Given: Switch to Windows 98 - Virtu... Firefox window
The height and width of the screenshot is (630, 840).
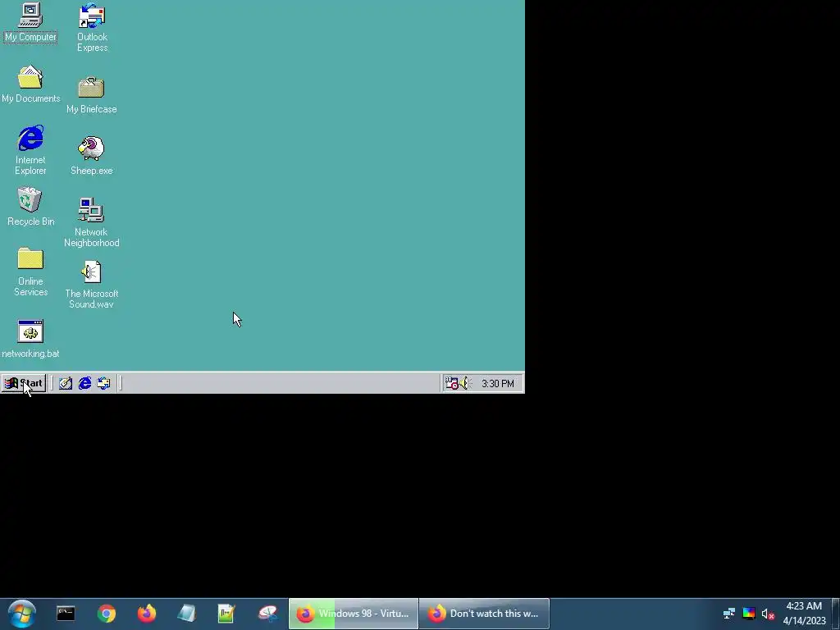Looking at the screenshot, I should 354,614.
